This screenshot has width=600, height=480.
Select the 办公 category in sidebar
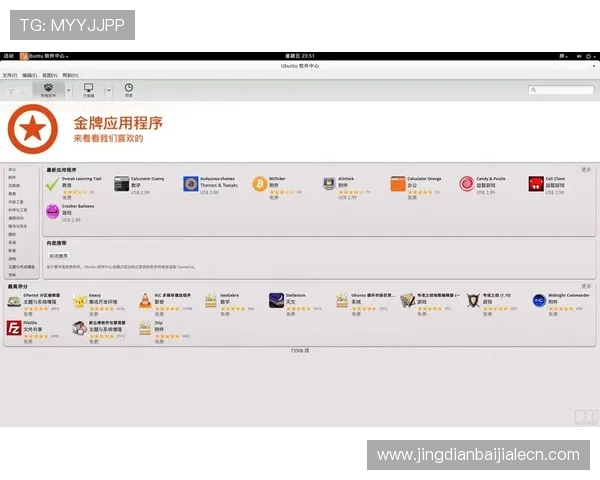coord(13,169)
